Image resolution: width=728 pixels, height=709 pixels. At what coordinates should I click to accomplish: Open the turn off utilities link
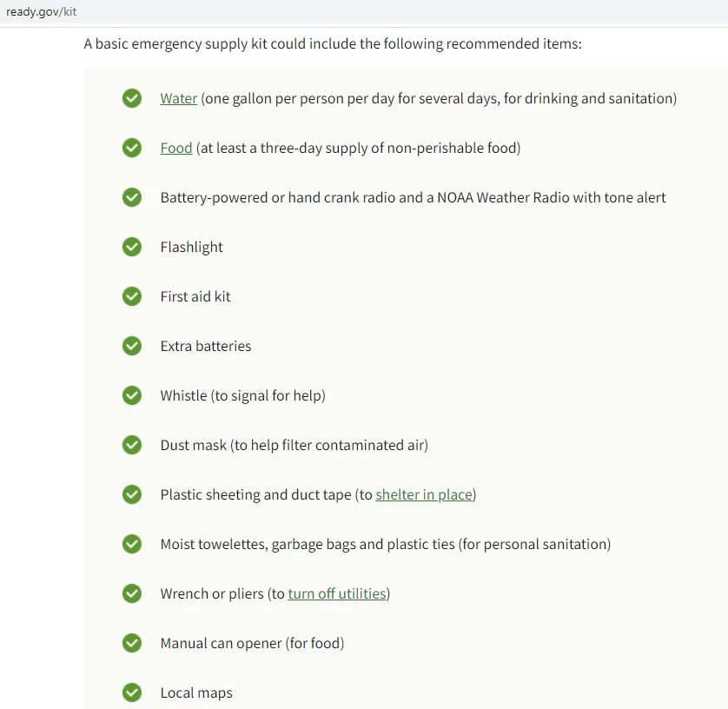click(x=337, y=593)
